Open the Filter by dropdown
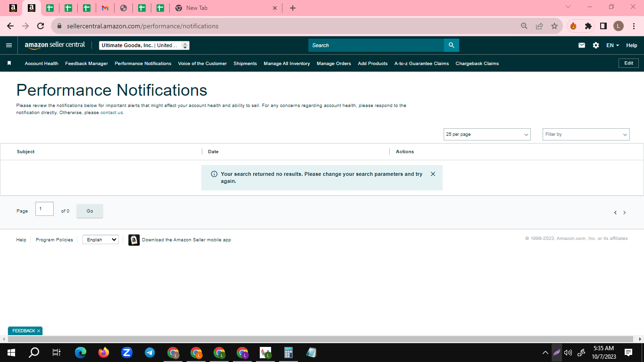 (586, 134)
